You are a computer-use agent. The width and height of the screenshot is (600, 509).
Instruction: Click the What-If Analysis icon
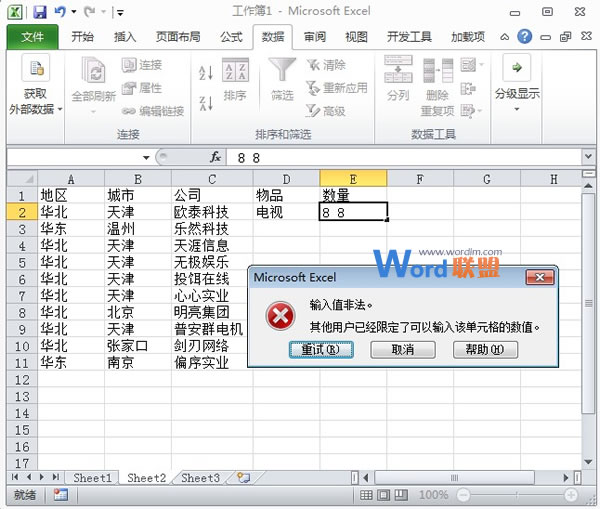point(468,111)
